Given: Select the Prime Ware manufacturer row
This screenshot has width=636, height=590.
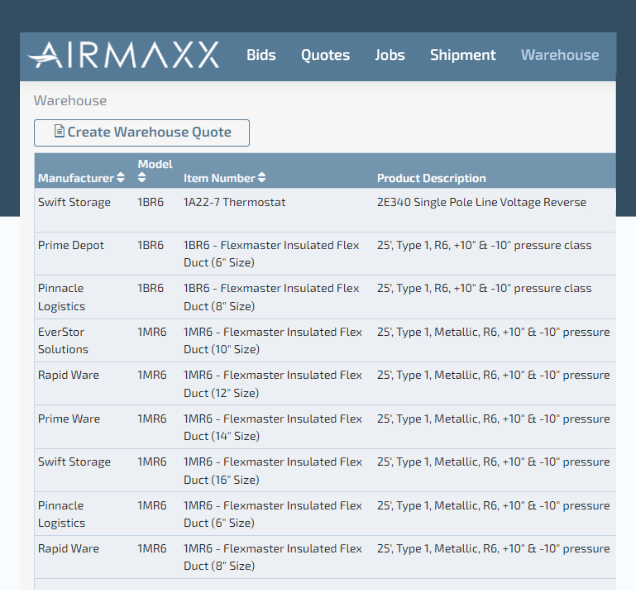Looking at the screenshot, I should 69,419.
